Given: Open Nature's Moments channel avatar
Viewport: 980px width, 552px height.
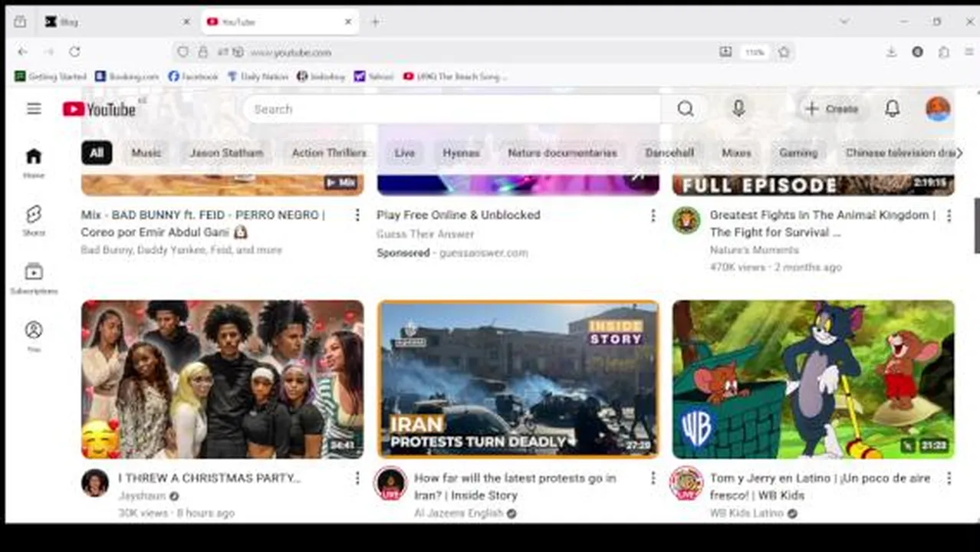Looking at the screenshot, I should 686,221.
